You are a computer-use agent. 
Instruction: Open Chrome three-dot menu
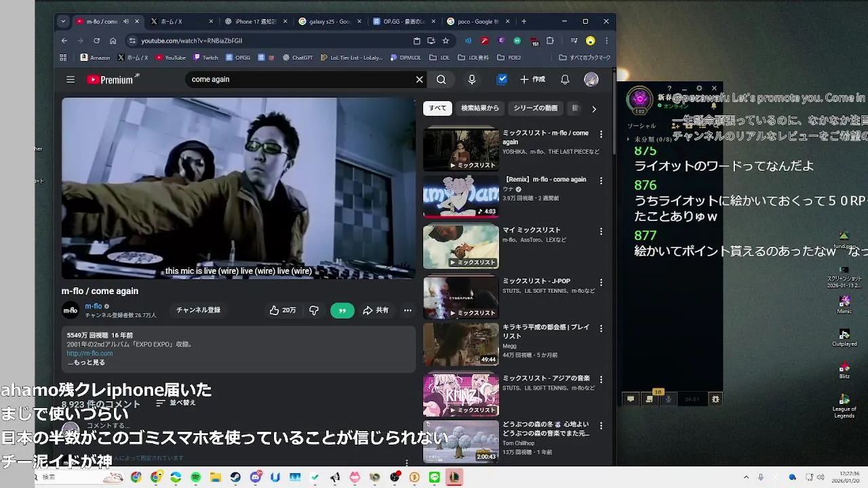coord(606,41)
